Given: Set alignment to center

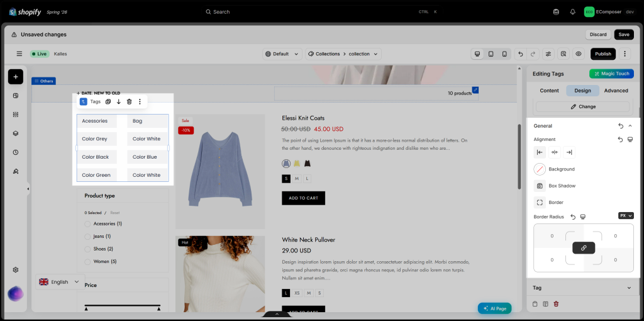Looking at the screenshot, I should point(555,152).
